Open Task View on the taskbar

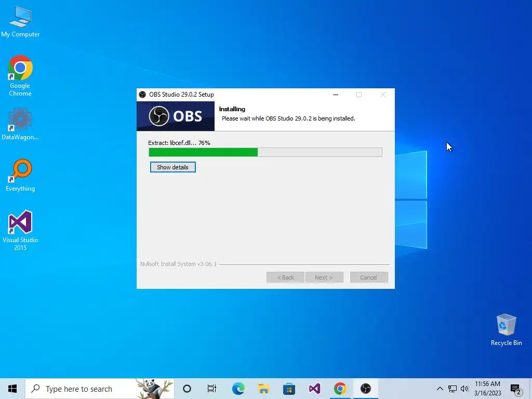click(x=212, y=389)
